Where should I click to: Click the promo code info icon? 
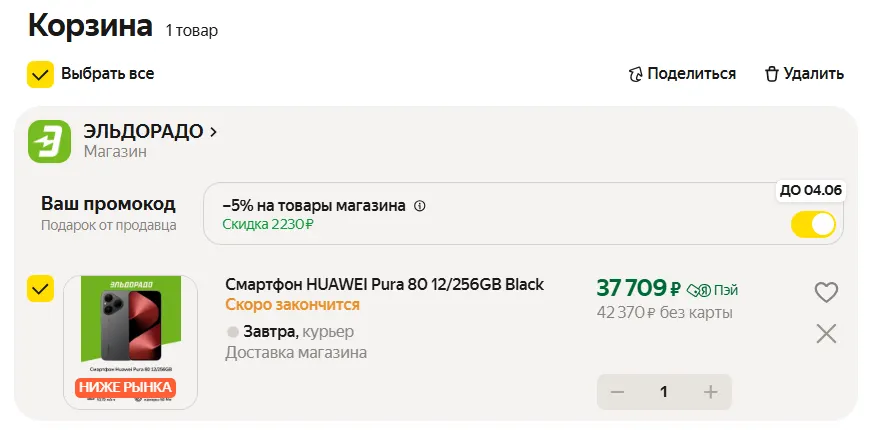[420, 206]
